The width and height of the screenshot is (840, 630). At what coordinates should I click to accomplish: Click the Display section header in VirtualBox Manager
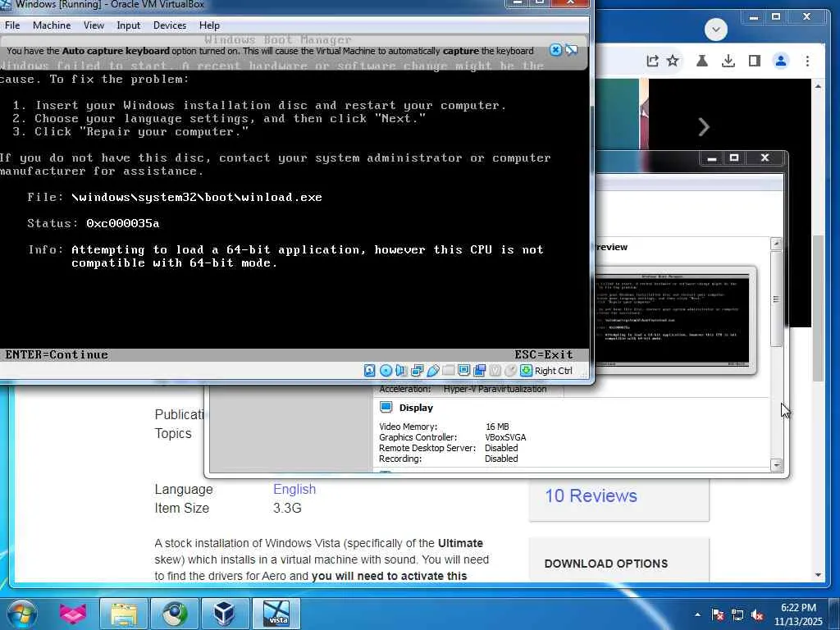[x=416, y=408]
